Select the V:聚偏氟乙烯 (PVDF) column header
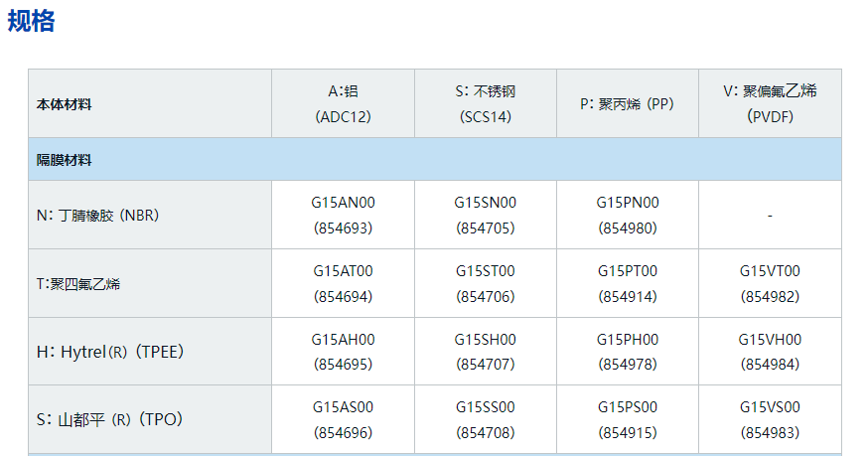 pos(769,103)
